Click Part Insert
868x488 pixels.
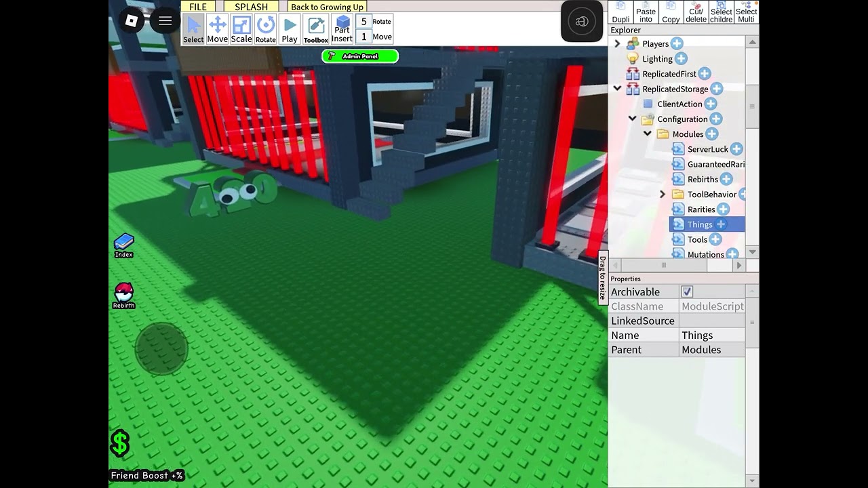coord(342,29)
